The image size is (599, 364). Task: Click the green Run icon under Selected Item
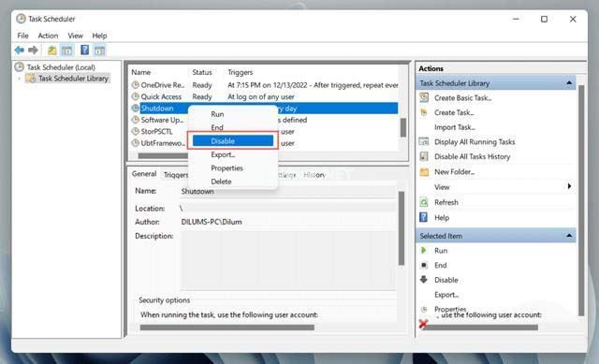[423, 251]
